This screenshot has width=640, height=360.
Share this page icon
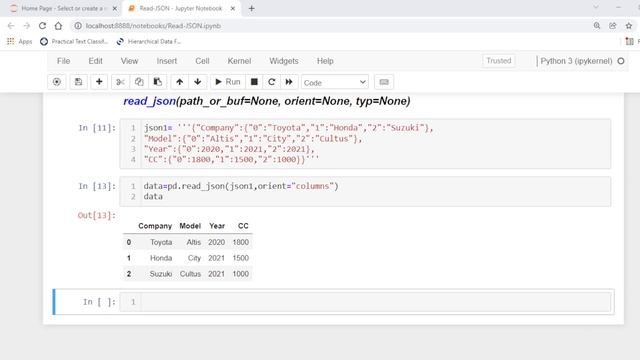613,26
